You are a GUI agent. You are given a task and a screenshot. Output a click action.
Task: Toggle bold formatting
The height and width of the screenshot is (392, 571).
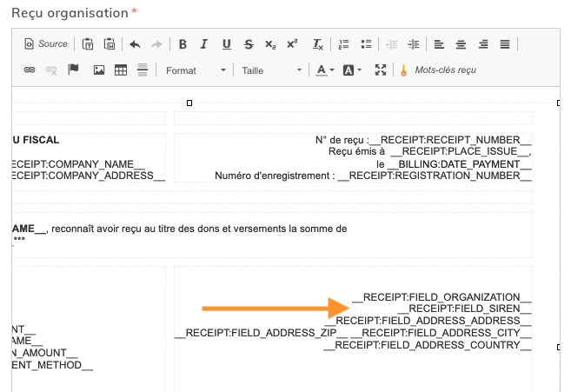[183, 44]
